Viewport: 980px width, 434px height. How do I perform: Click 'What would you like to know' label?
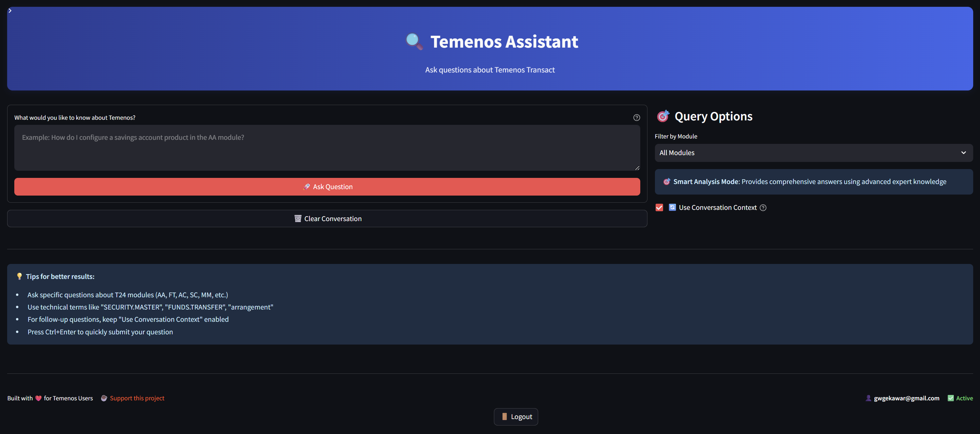click(75, 118)
